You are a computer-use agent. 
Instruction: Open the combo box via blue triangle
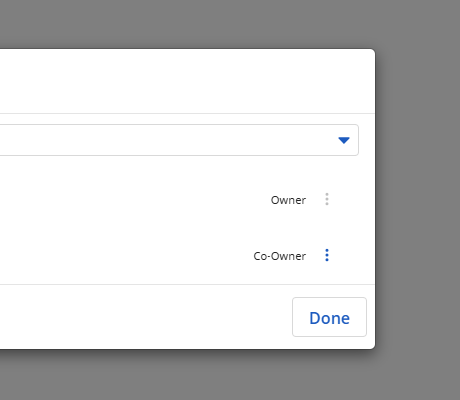click(x=344, y=140)
